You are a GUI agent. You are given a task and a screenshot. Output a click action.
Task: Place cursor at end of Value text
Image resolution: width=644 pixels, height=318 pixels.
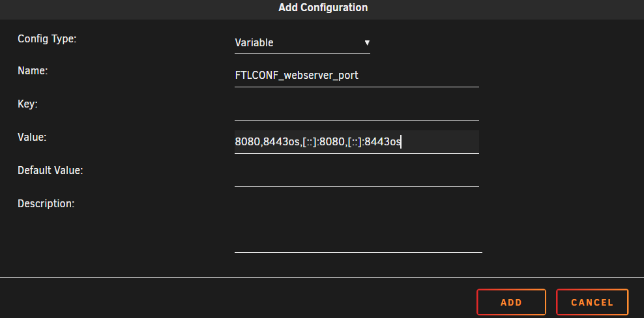(x=401, y=142)
